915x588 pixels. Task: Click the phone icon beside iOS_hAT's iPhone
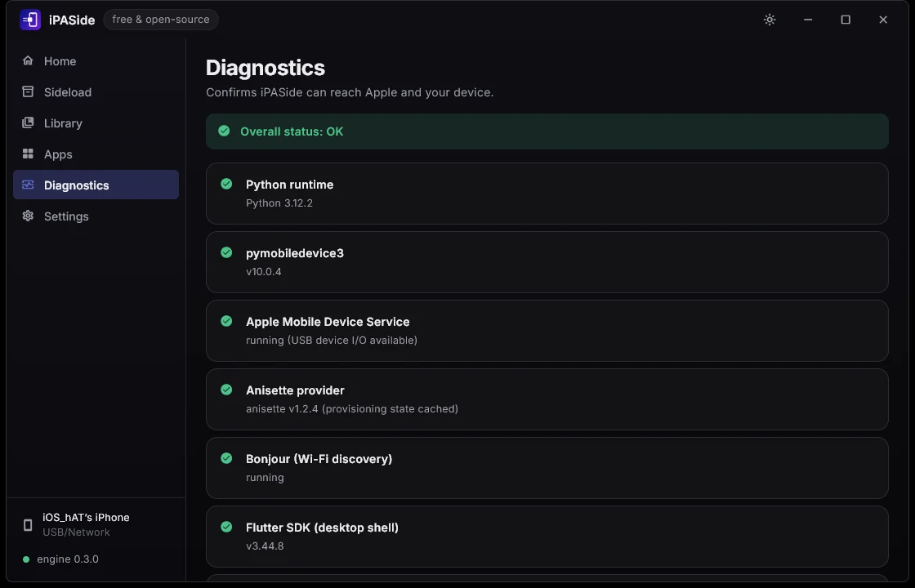click(x=28, y=524)
